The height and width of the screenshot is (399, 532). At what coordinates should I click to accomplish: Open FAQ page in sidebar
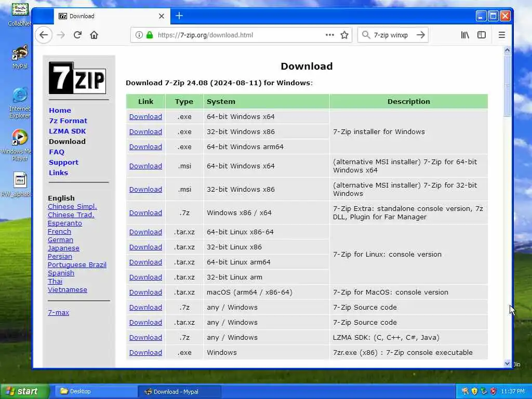[x=56, y=152]
